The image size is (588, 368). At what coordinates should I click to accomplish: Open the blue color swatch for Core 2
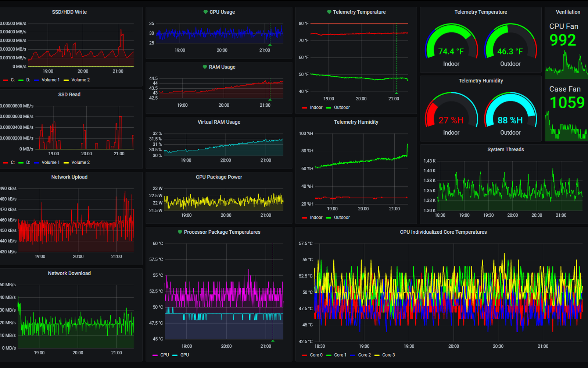[353, 355]
